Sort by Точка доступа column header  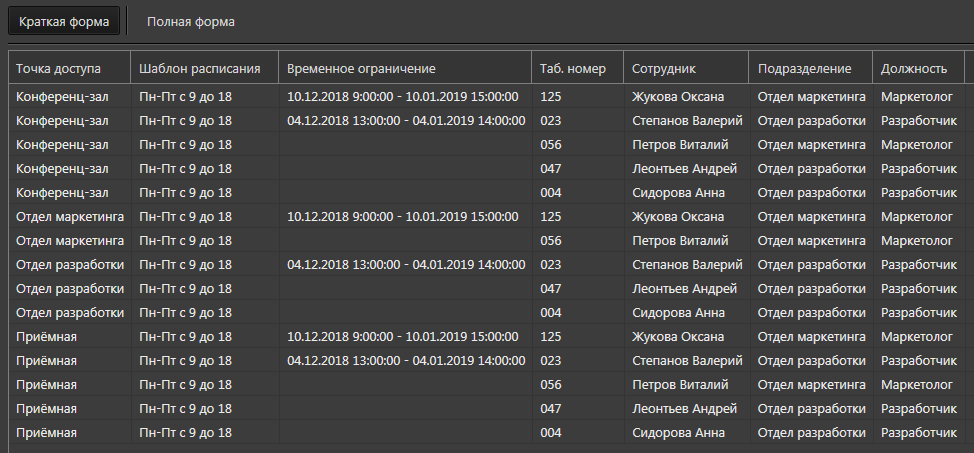(x=70, y=67)
